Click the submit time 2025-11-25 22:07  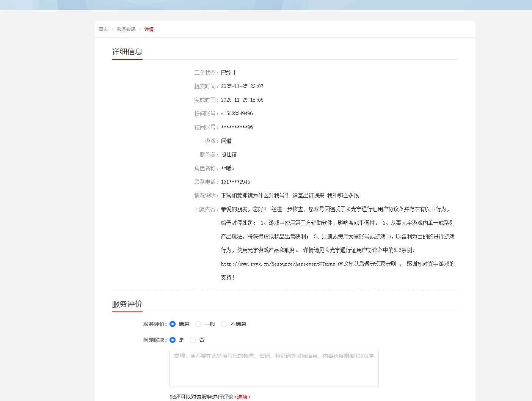[242, 86]
